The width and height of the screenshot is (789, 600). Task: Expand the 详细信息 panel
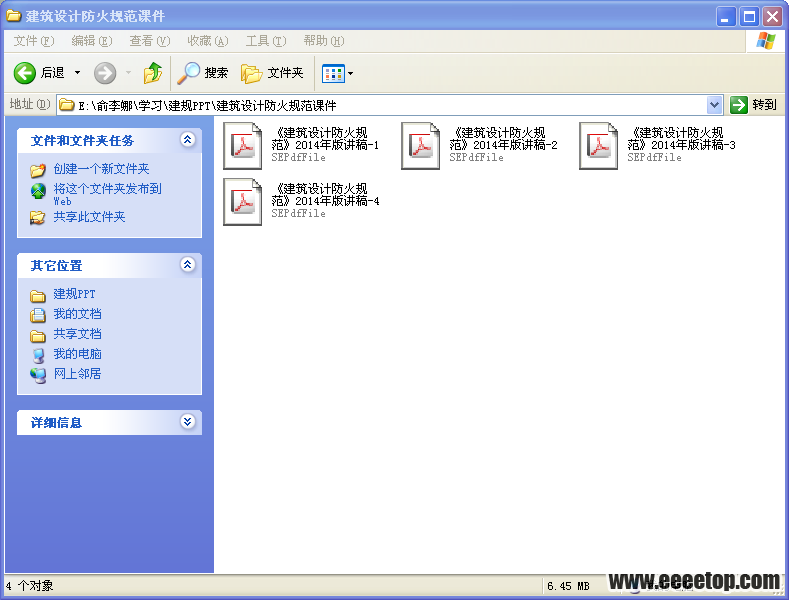(188, 421)
